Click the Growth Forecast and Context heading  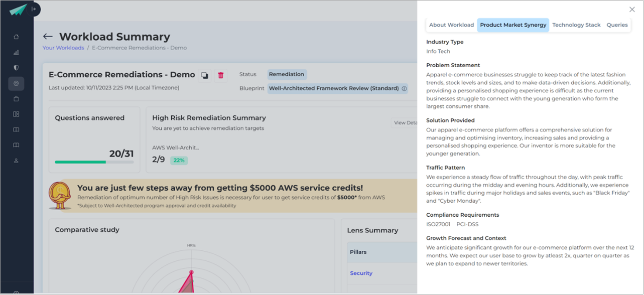[466, 238]
